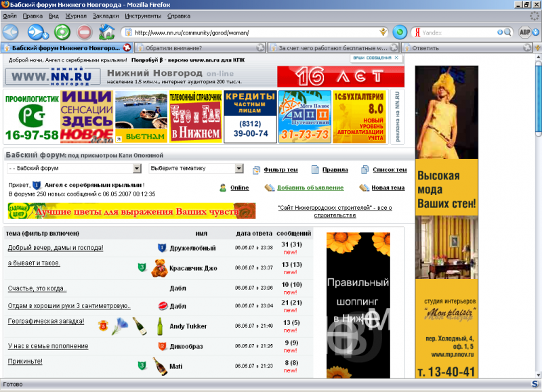Viewport: 542px width, 392px height.
Task: Click the S icon in the status bar
Action: [535, 384]
